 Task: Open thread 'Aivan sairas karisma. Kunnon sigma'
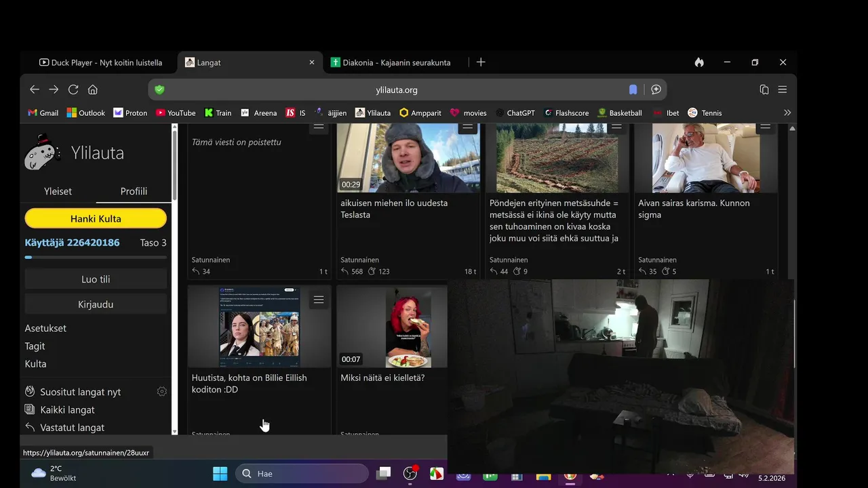click(694, 209)
